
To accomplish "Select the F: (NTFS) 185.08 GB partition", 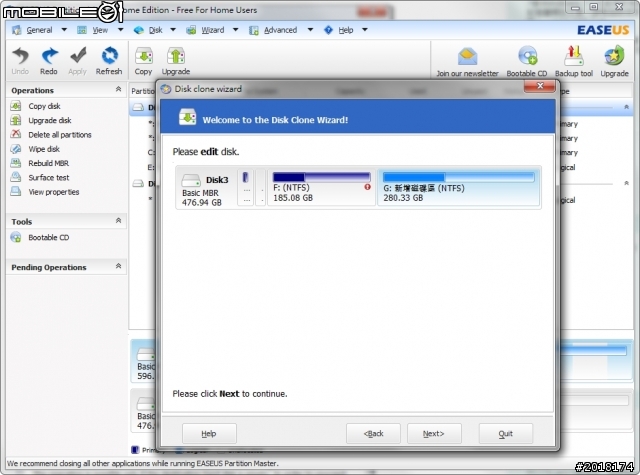I will pyautogui.click(x=321, y=188).
